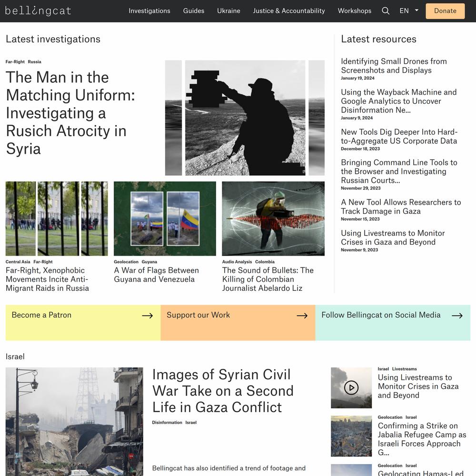
Task: Open the Investigations menu
Action: pyautogui.click(x=149, y=11)
